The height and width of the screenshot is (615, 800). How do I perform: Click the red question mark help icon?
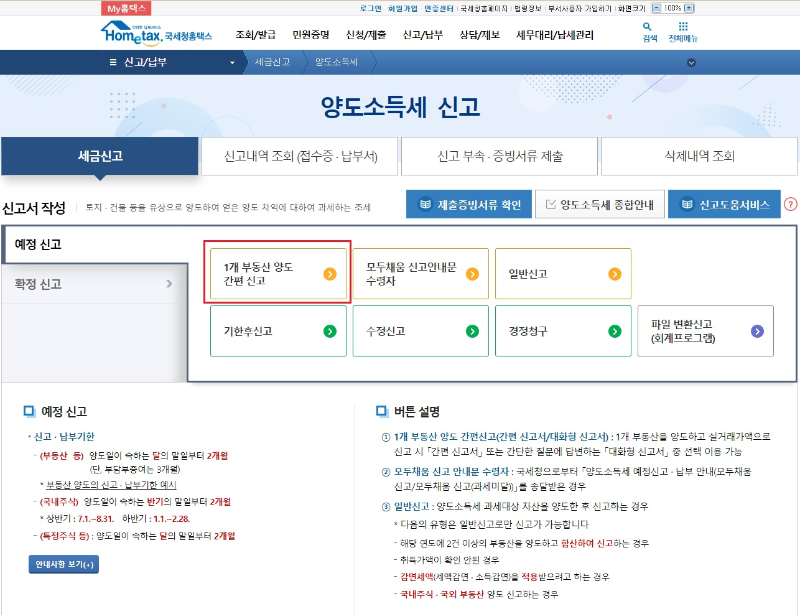click(789, 204)
